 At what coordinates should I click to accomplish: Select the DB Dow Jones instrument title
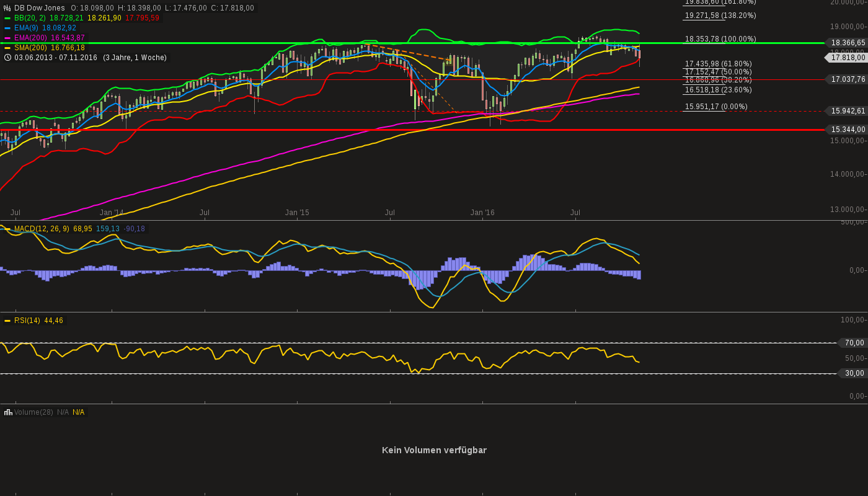38,8
